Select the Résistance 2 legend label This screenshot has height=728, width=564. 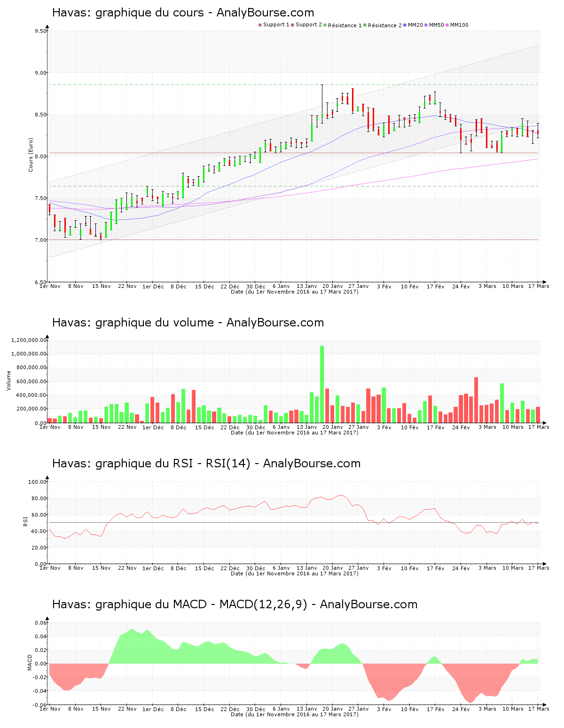coord(385,25)
